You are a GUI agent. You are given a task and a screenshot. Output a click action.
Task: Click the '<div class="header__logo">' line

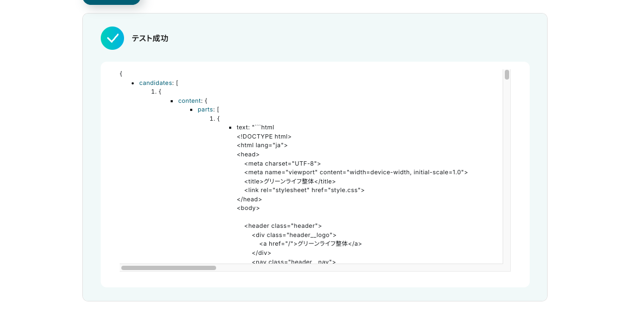(294, 235)
